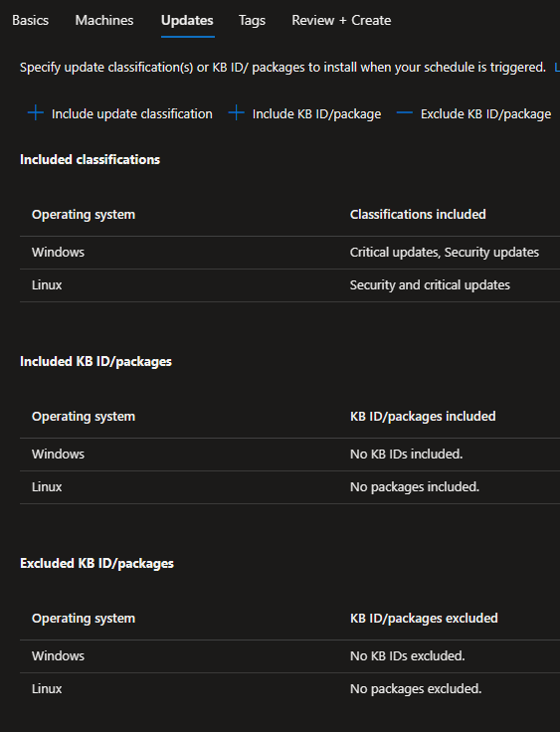Click the Include update classification button text
The image size is (560, 732).
point(131,114)
